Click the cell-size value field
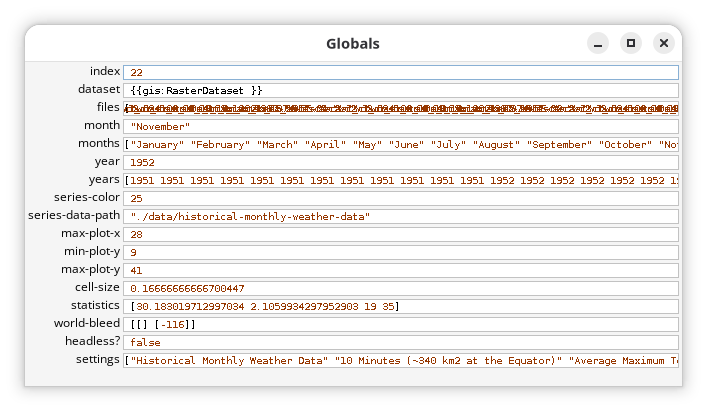Screen dimensions: 707x411 pyautogui.click(x=400, y=288)
